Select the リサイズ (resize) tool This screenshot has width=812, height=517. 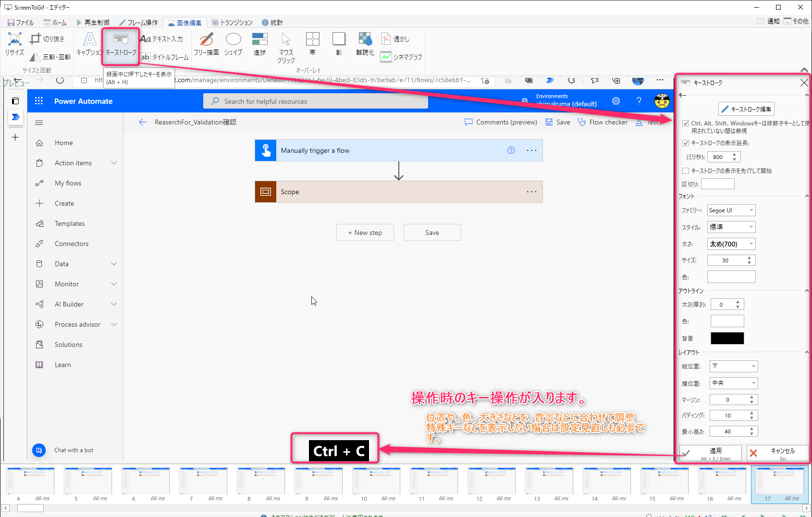(x=15, y=44)
